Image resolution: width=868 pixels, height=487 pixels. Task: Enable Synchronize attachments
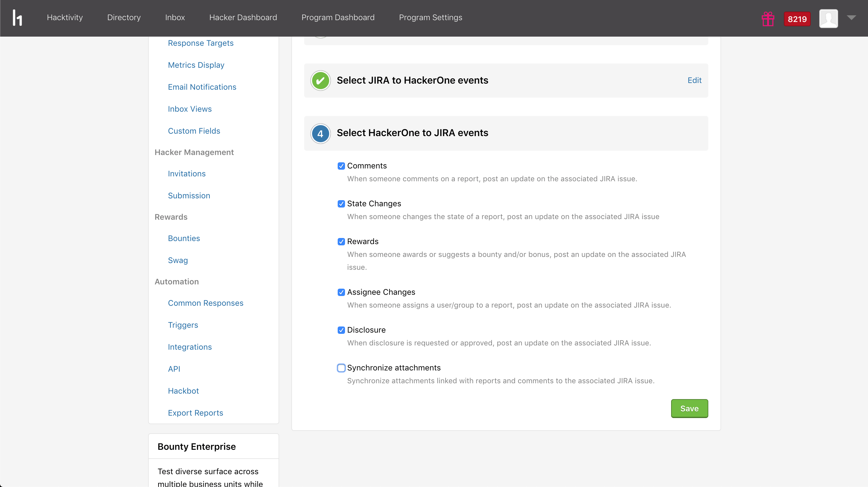pos(341,368)
